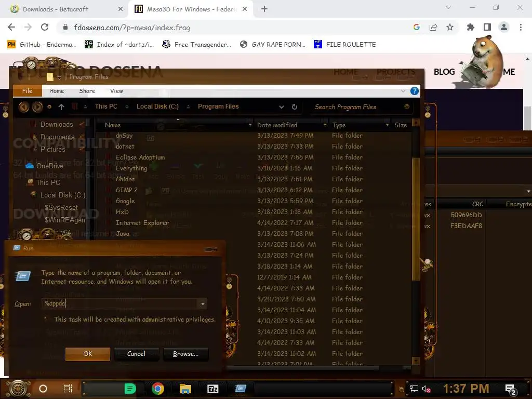Click CRC column header in 7-Zip
Viewport: 532px width, 399px height.
click(x=477, y=204)
